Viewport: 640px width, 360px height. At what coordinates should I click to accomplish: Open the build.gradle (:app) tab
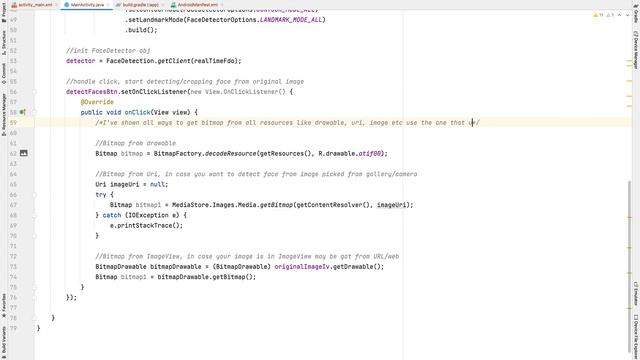140,5
